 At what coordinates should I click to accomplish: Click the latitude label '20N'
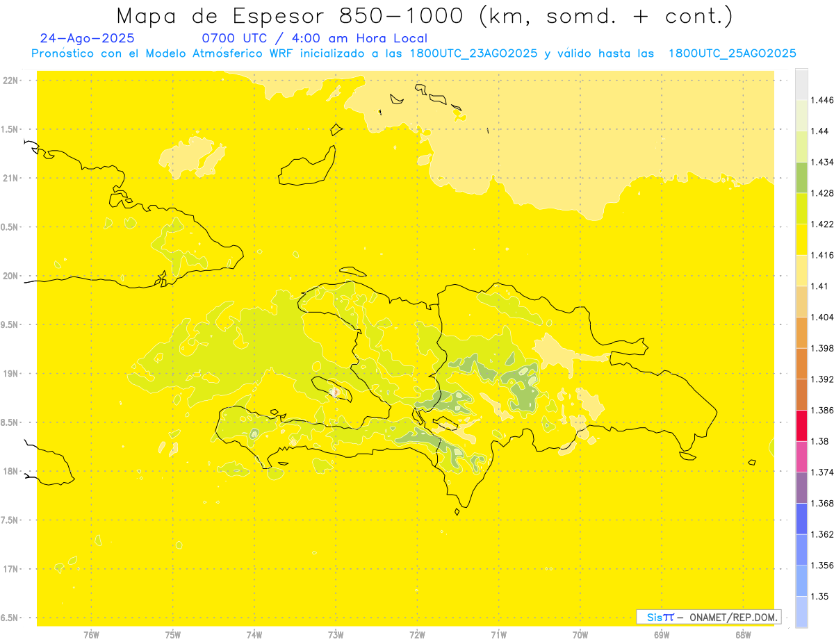10,276
